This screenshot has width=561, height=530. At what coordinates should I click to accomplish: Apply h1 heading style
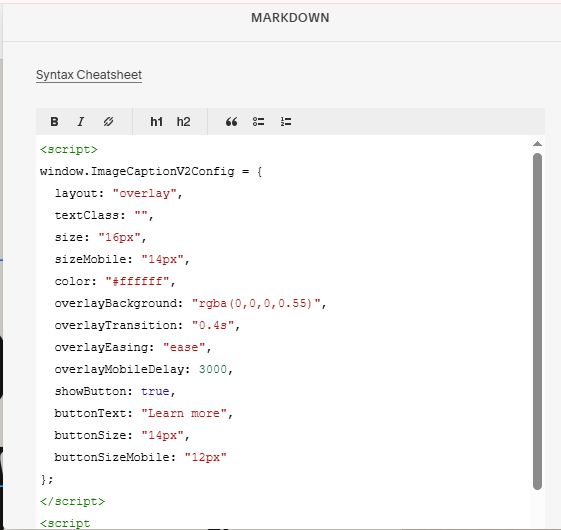pos(156,122)
